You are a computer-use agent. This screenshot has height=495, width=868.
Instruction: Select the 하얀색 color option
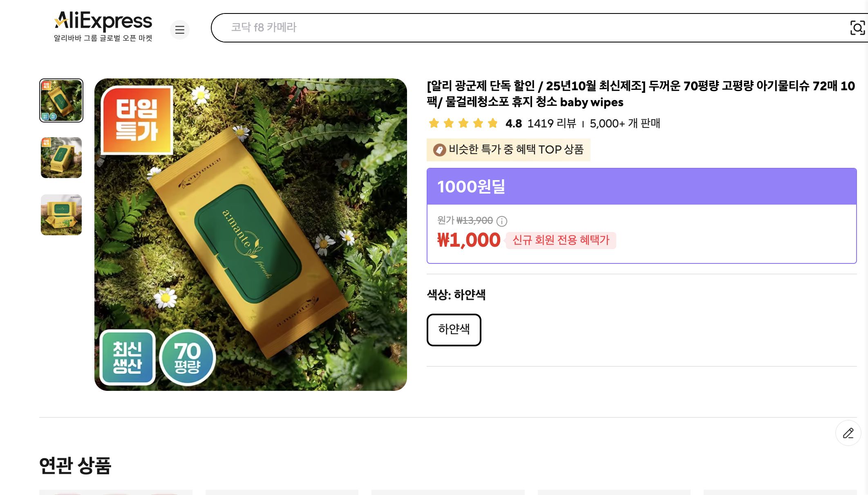click(x=454, y=330)
